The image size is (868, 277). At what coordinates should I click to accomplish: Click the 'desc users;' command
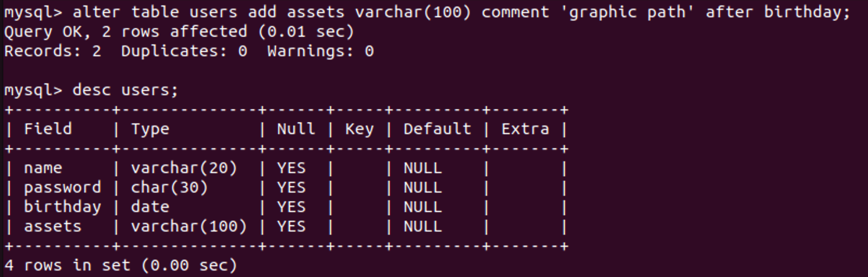click(x=125, y=90)
